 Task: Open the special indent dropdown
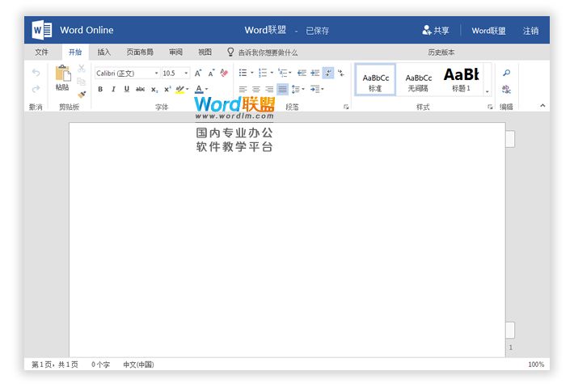click(x=317, y=89)
